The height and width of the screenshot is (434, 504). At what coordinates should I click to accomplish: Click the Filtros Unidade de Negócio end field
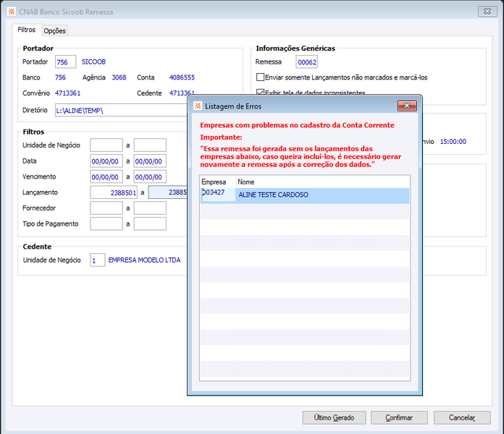click(150, 145)
